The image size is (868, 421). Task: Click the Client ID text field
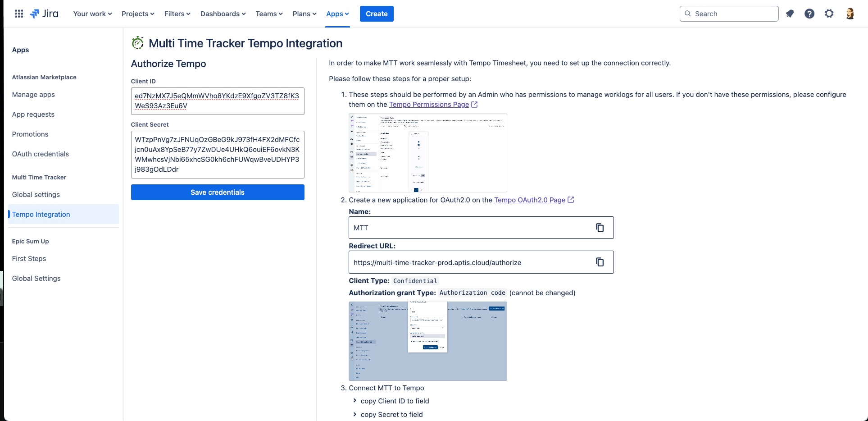click(218, 101)
